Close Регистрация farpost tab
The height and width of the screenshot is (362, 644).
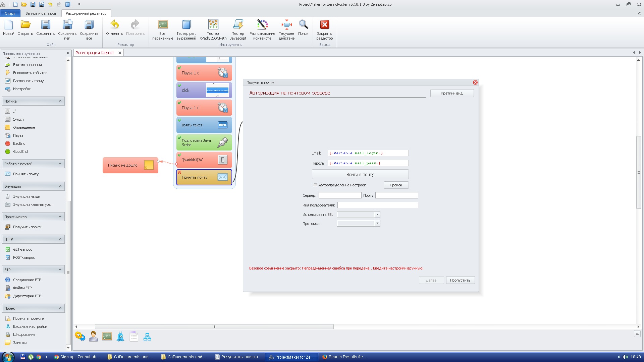pyautogui.click(x=120, y=53)
